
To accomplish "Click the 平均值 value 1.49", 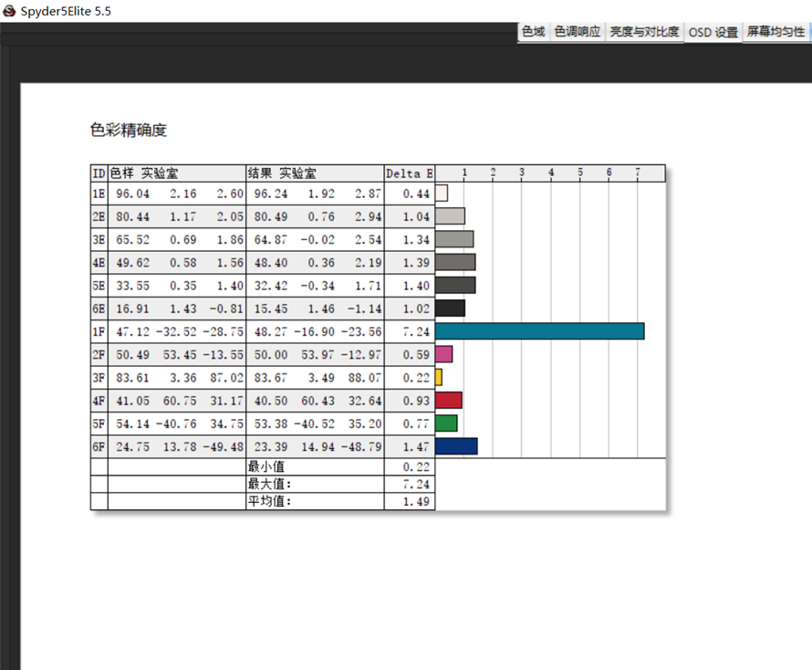I will coord(416,501).
